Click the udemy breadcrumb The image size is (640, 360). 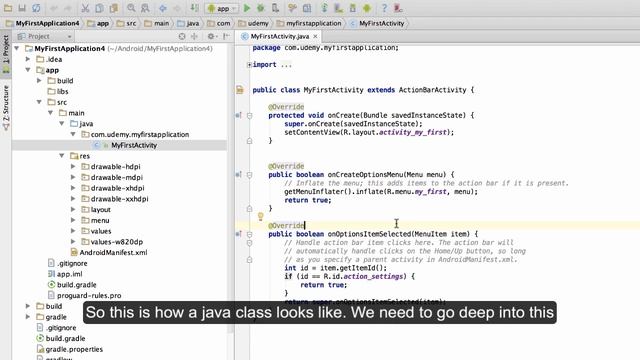click(253, 23)
